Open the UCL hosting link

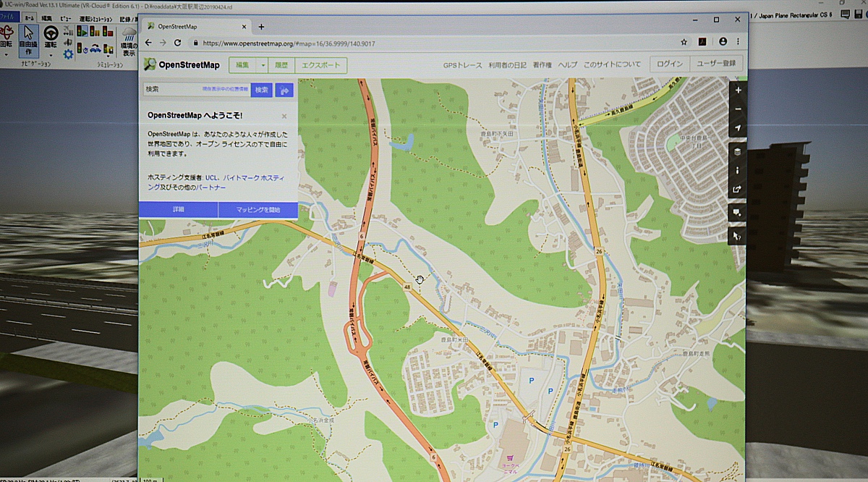pos(211,177)
